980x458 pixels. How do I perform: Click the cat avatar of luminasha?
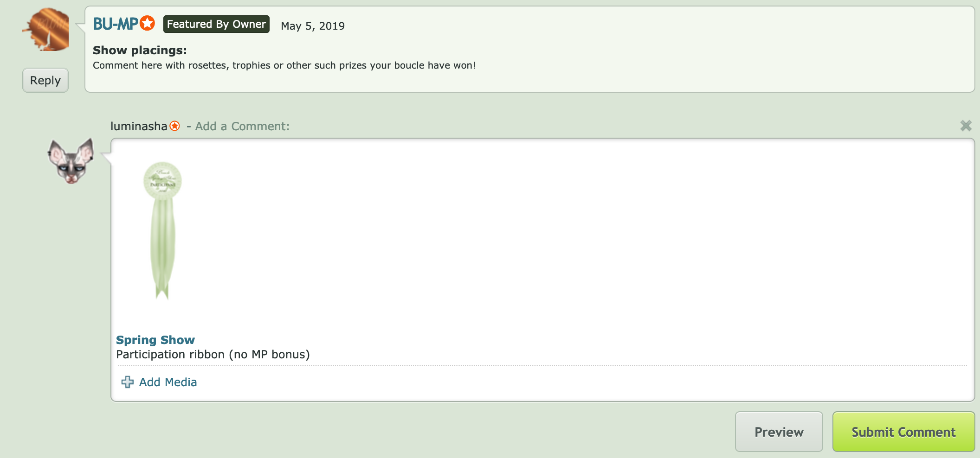point(71,161)
